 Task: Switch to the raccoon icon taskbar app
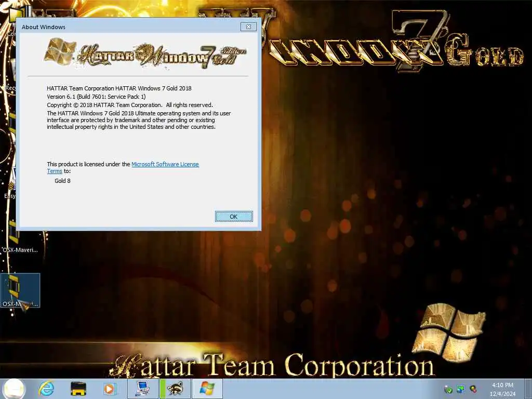click(x=175, y=389)
